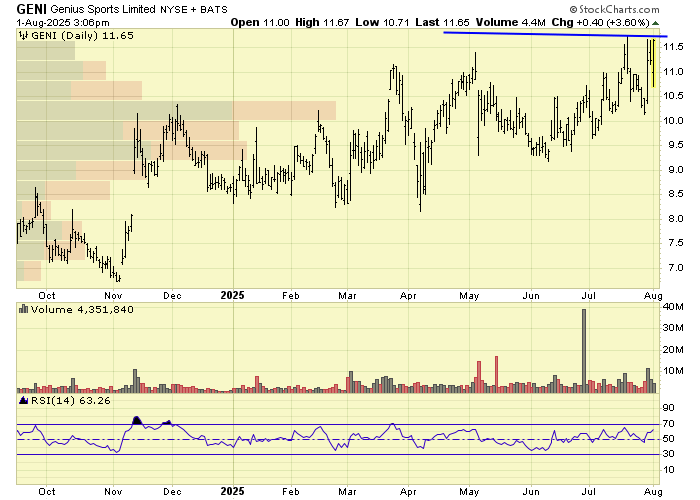The image size is (700, 500).
Task: Click the Aug label under the price chart
Action: (654, 296)
